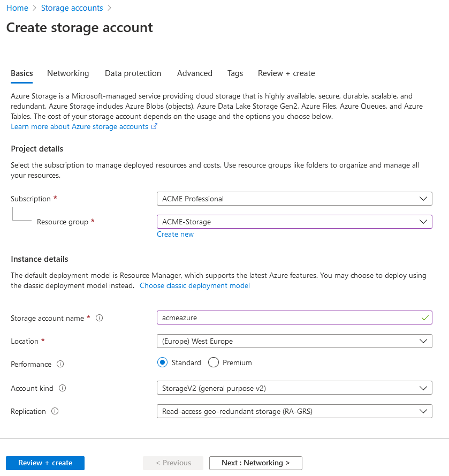The height and width of the screenshot is (476, 449).
Task: Click info icon beside Account kind
Action: tap(62, 388)
